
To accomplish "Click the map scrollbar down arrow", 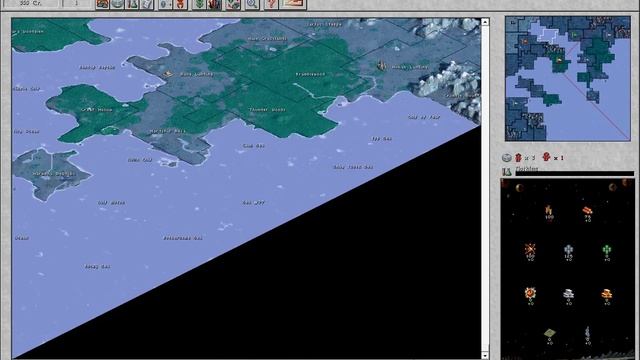I will (485, 356).
